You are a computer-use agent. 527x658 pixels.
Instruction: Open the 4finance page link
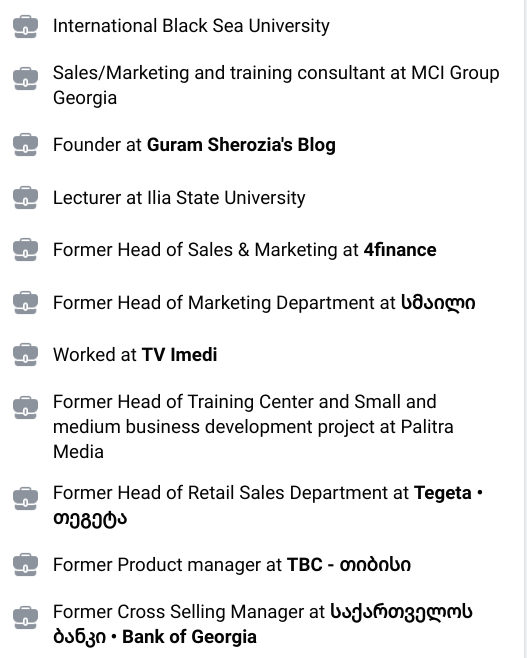point(400,250)
